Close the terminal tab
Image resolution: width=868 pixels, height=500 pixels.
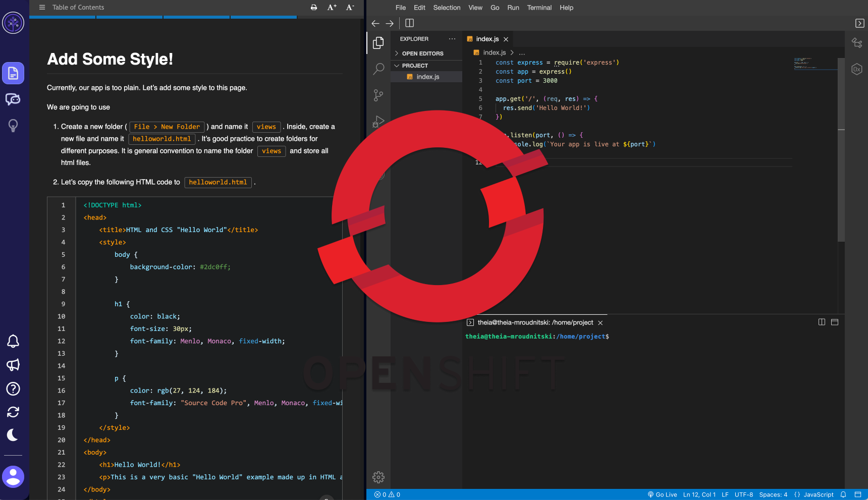[x=600, y=323]
